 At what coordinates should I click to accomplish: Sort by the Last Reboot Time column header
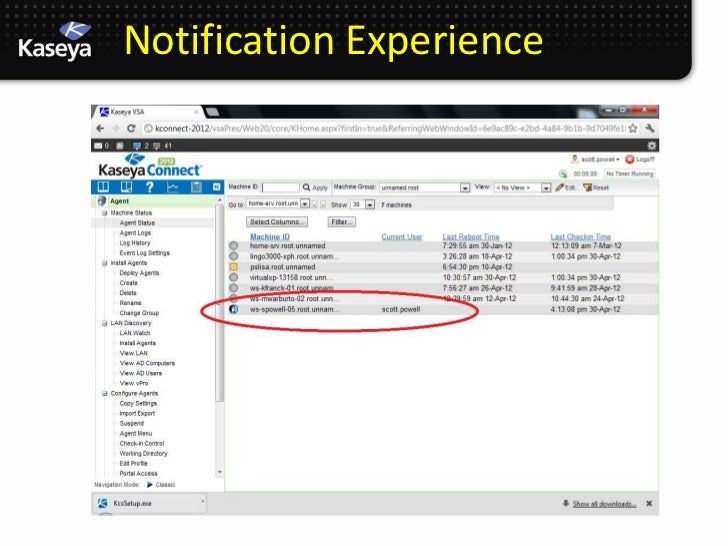471,237
